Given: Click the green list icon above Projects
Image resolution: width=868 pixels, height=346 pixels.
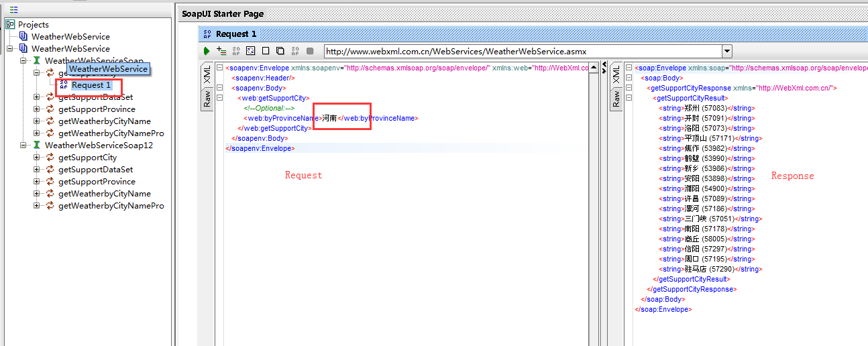Looking at the screenshot, I should [x=13, y=10].
